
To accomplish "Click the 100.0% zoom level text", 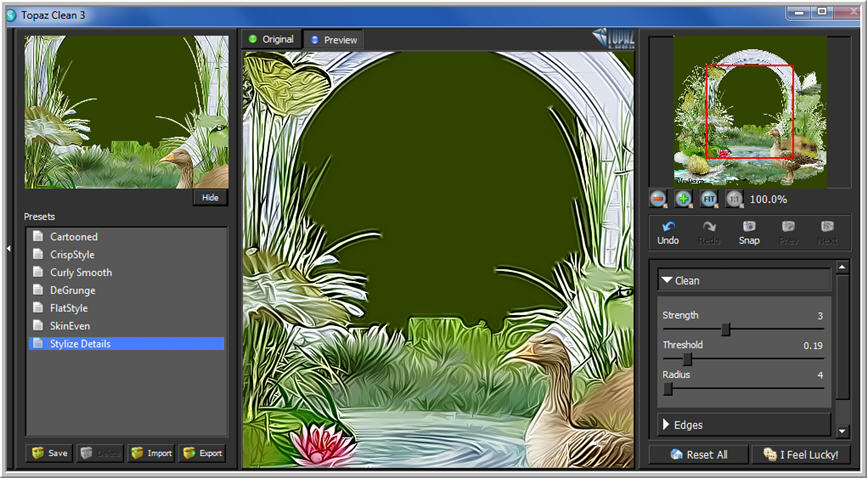I will (769, 199).
